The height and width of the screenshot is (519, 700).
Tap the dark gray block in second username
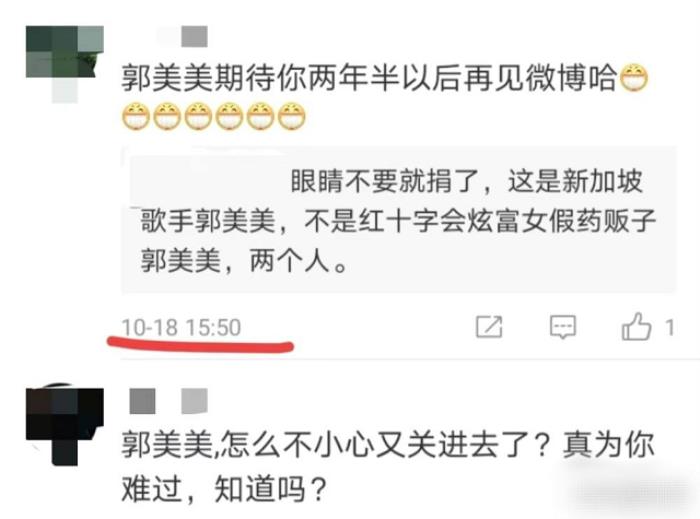click(142, 401)
